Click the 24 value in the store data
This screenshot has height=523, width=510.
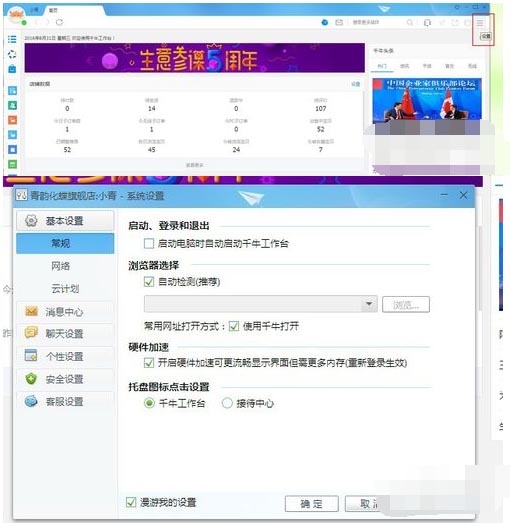[x=236, y=149]
